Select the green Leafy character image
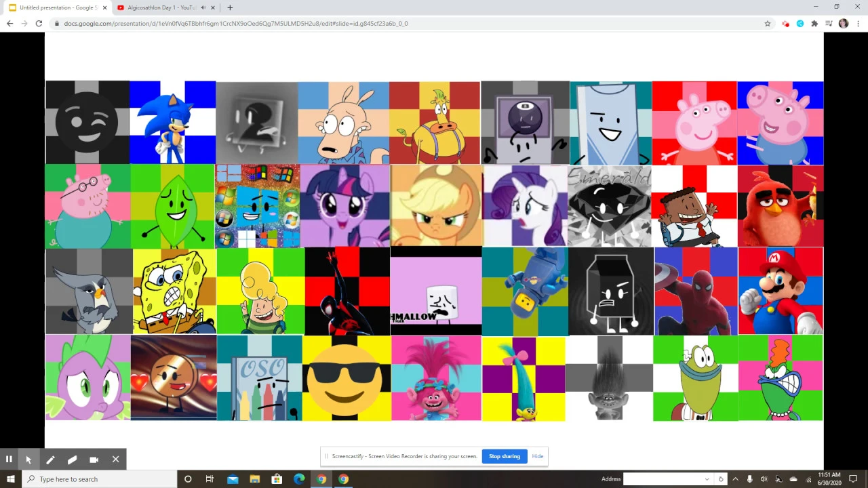 (x=172, y=206)
